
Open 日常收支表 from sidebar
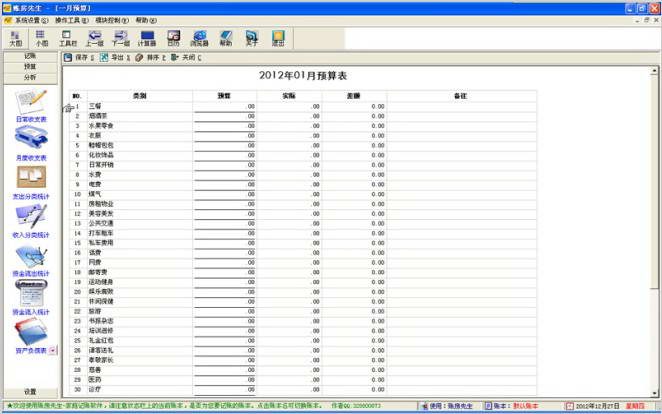pyautogui.click(x=31, y=106)
